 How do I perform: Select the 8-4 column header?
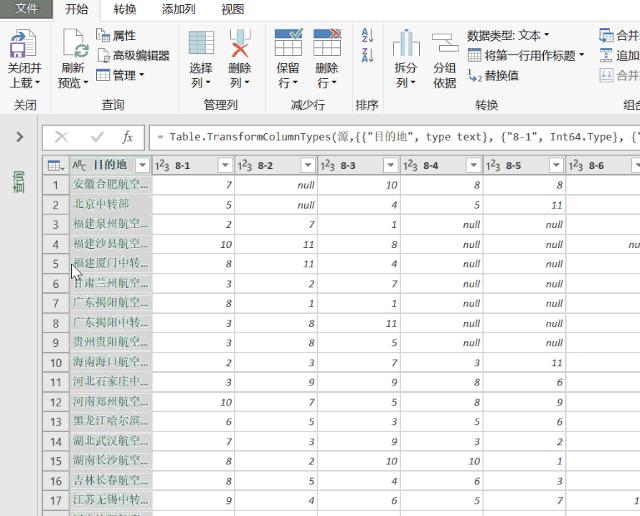[x=441, y=165]
